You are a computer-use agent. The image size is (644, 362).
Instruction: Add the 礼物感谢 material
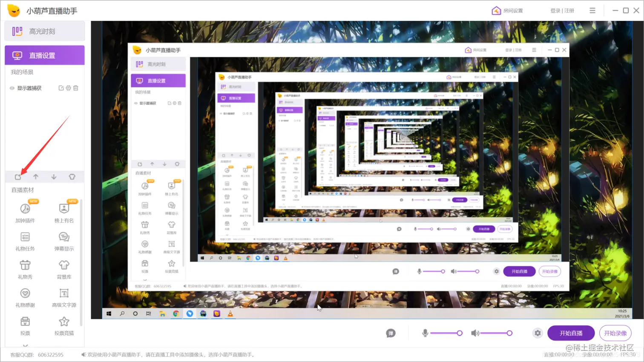pyautogui.click(x=25, y=297)
